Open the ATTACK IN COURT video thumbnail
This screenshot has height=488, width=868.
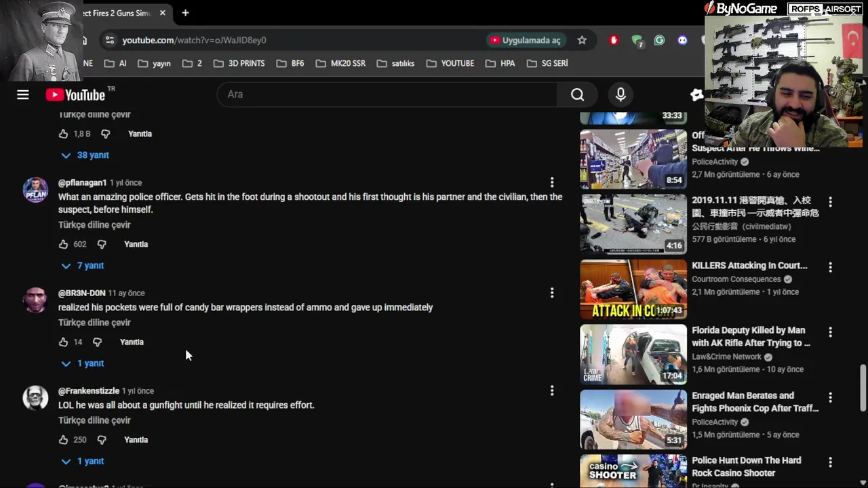tap(633, 289)
